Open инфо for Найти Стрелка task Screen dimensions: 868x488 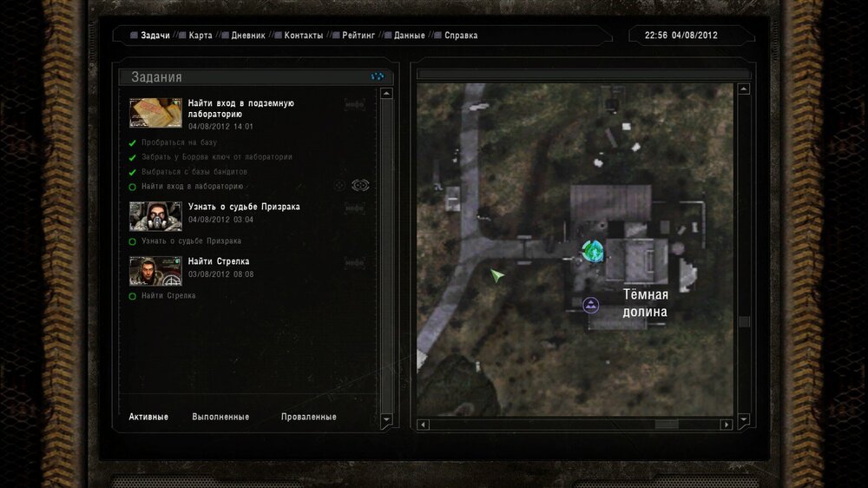click(x=354, y=262)
